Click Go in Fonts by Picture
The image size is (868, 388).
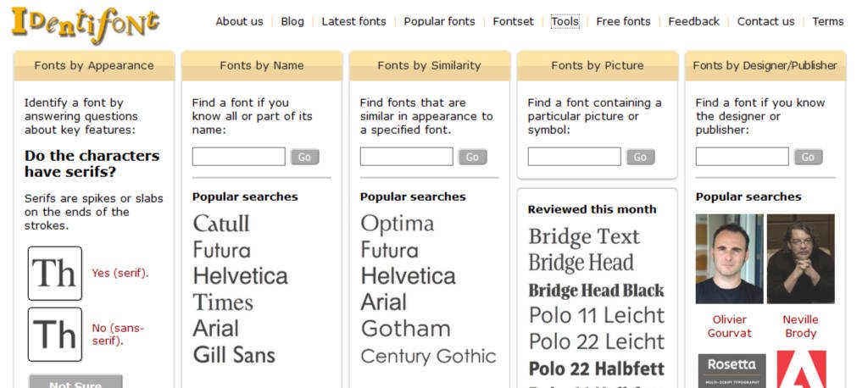point(641,158)
